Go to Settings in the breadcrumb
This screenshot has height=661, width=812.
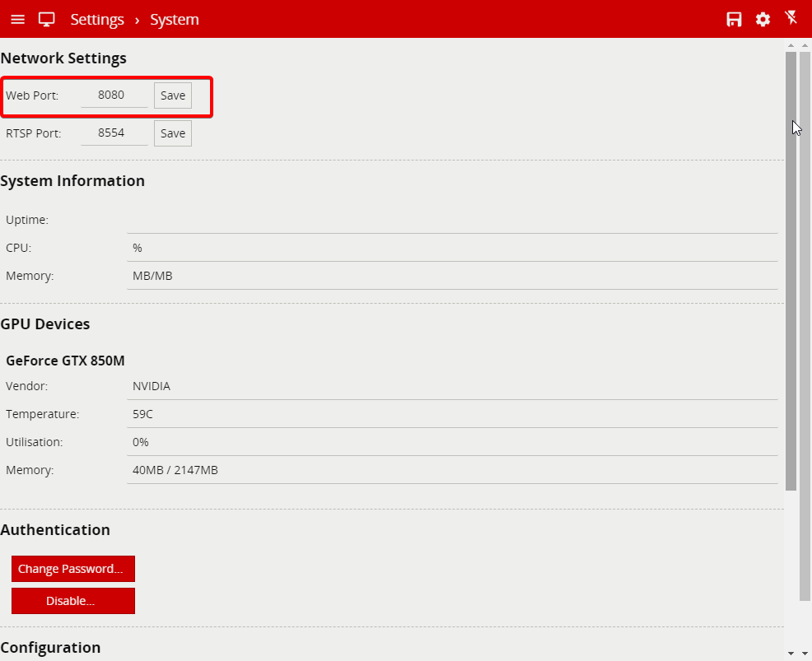point(97,19)
